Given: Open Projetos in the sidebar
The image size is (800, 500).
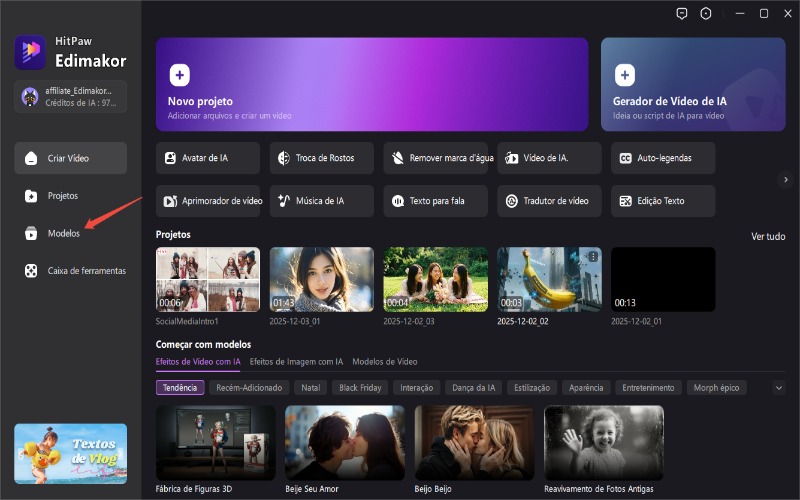Looking at the screenshot, I should [70, 196].
